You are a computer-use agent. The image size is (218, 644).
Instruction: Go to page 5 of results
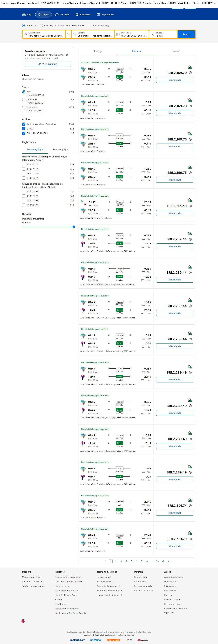click(131, 561)
